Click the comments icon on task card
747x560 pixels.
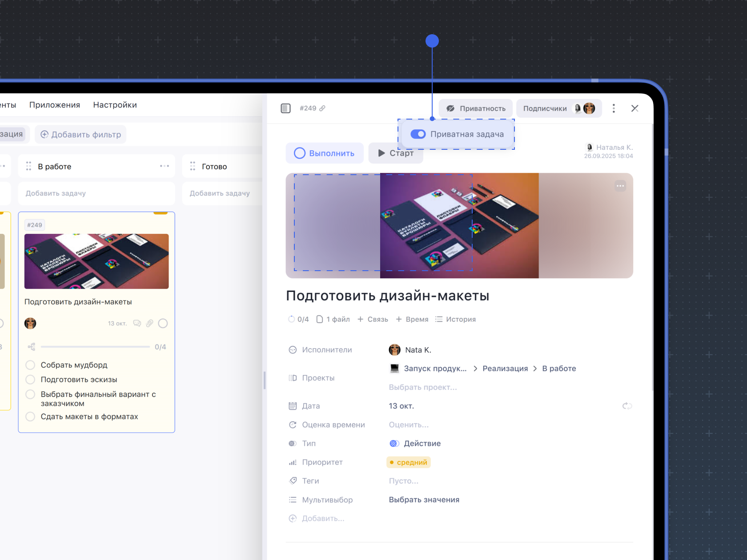pyautogui.click(x=137, y=324)
